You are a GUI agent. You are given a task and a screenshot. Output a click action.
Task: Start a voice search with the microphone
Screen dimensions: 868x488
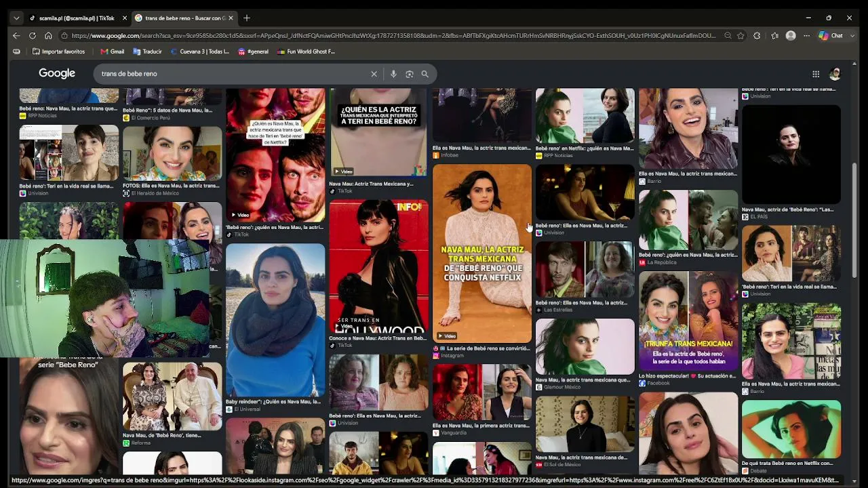(393, 74)
